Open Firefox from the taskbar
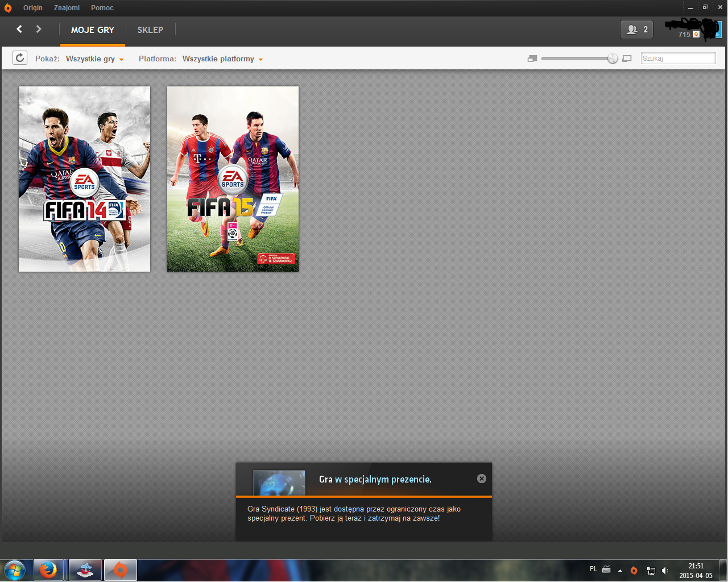 tap(48, 570)
